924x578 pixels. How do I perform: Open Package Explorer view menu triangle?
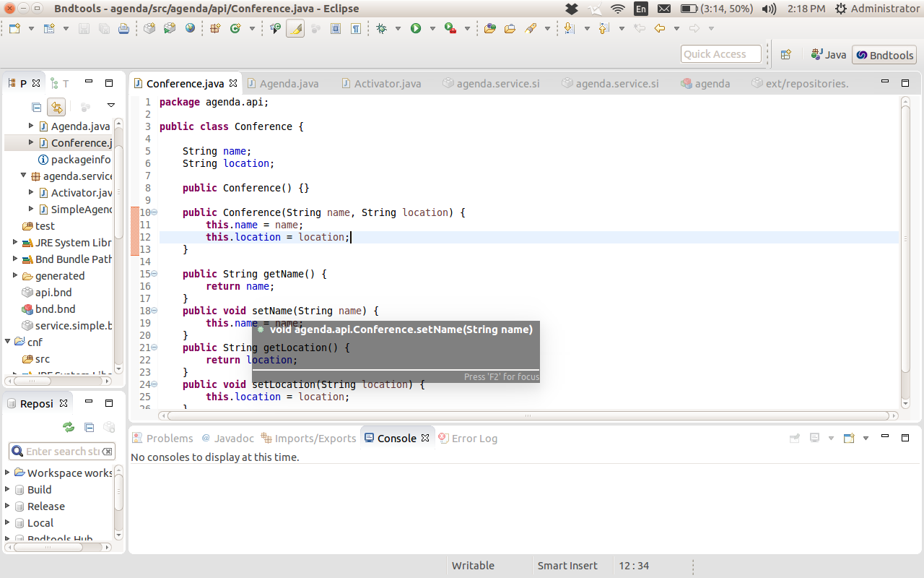pyautogui.click(x=110, y=106)
